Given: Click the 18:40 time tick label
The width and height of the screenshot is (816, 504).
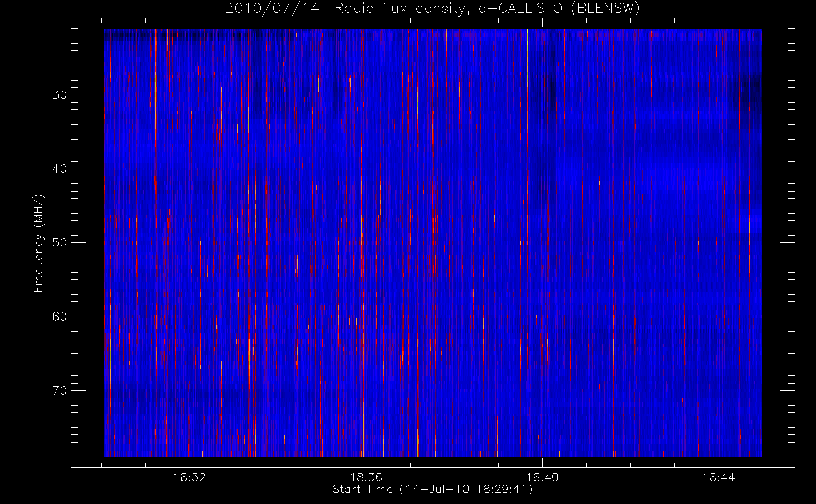Looking at the screenshot, I should pyautogui.click(x=542, y=477).
